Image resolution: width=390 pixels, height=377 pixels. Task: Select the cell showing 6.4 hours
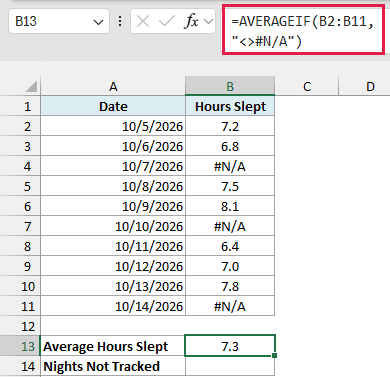(x=230, y=246)
